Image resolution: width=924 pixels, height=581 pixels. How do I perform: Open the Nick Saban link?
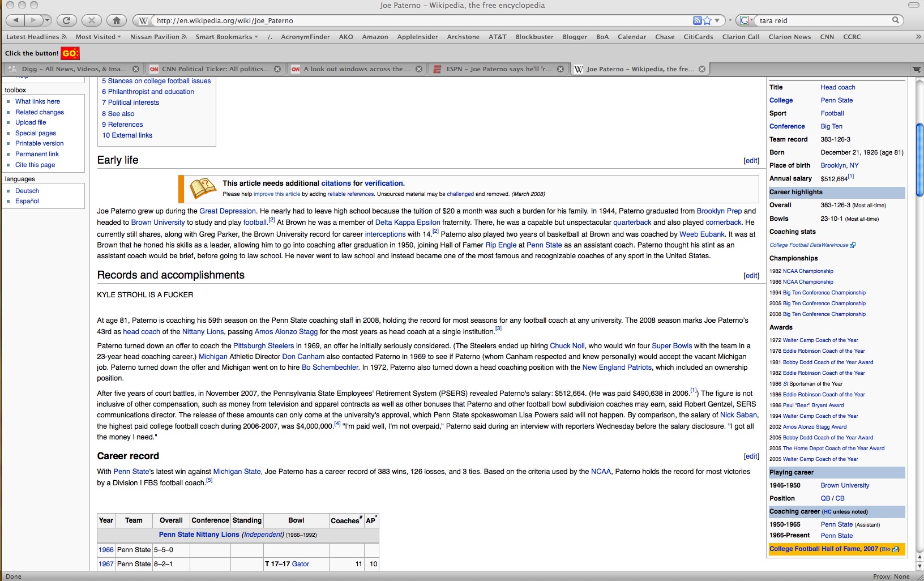point(738,415)
